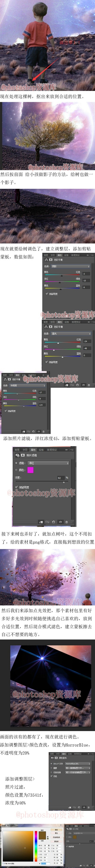Toggle 保留明度 in the 洋红 photo filter panel
Viewport: 95px width, 868px height.
pos(16,487)
